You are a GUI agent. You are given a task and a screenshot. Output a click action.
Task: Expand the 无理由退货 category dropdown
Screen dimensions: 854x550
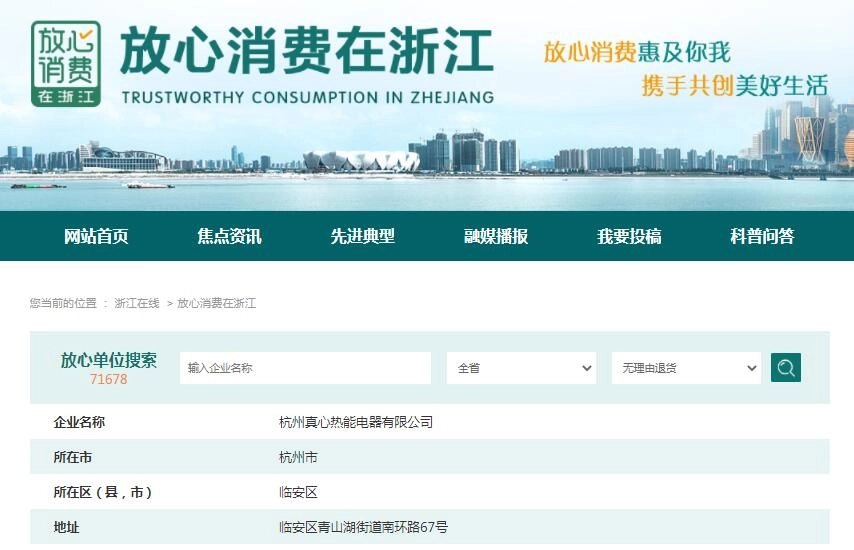click(x=686, y=368)
